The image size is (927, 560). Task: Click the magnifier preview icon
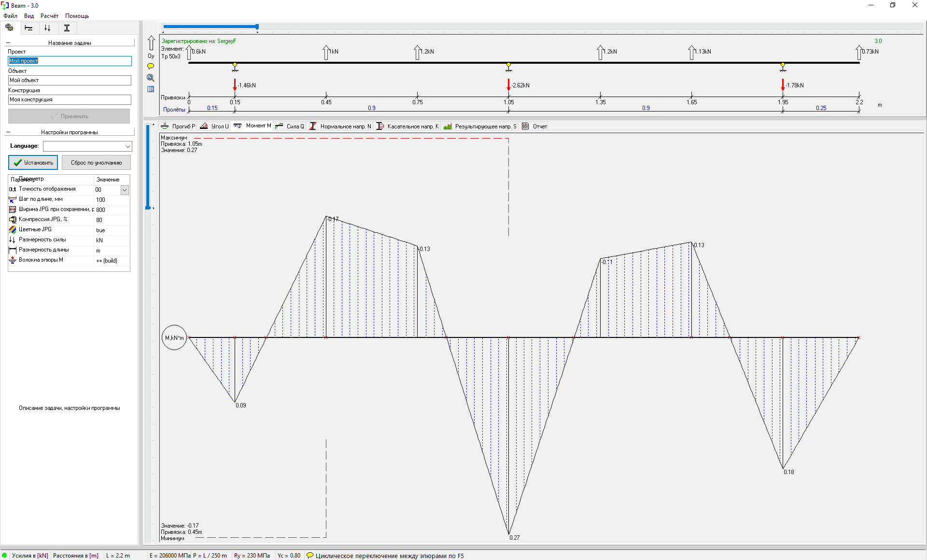[151, 78]
